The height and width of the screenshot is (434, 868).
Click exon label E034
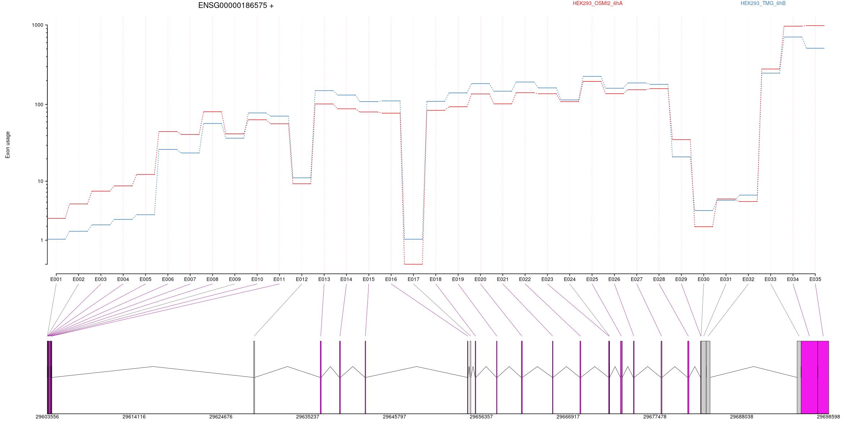[x=793, y=279]
